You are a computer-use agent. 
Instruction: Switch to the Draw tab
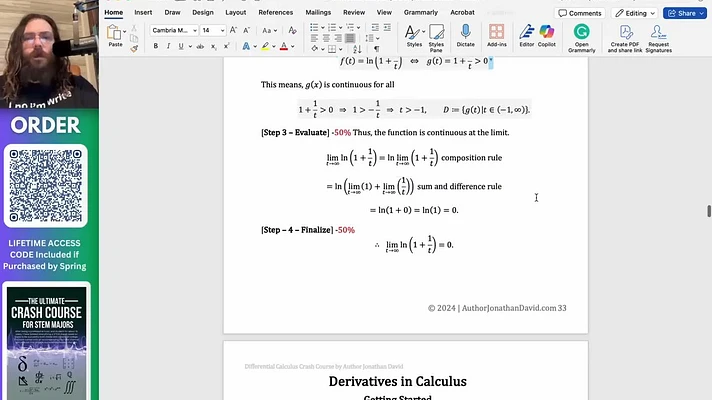pos(172,13)
